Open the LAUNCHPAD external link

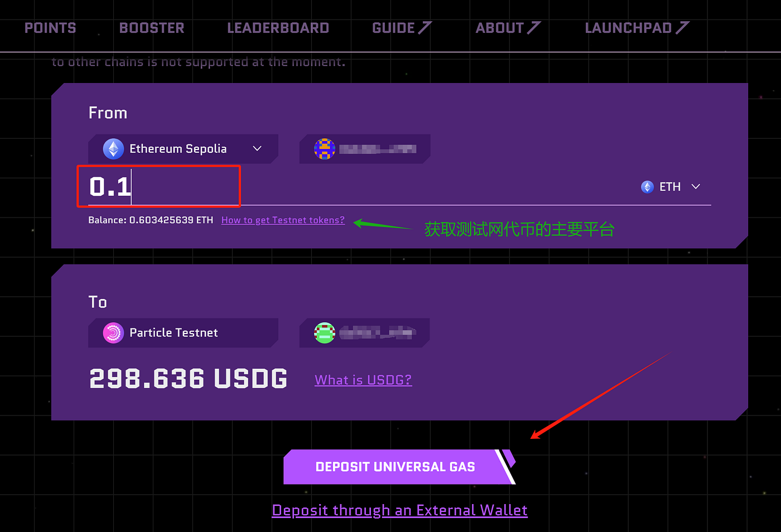pos(637,28)
